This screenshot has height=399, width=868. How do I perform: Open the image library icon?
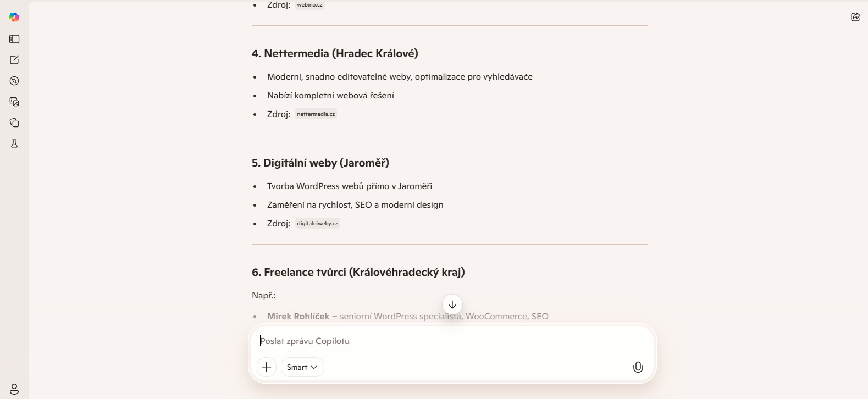(x=14, y=102)
